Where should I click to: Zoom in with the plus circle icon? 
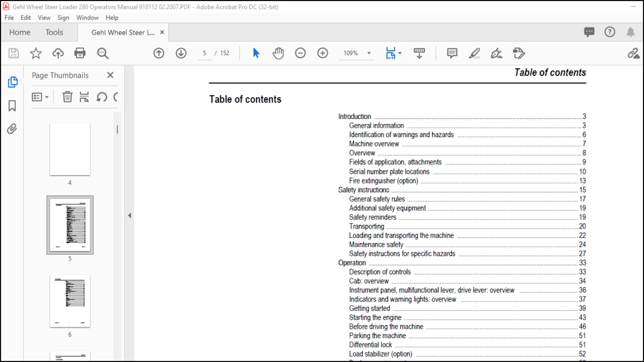click(323, 53)
